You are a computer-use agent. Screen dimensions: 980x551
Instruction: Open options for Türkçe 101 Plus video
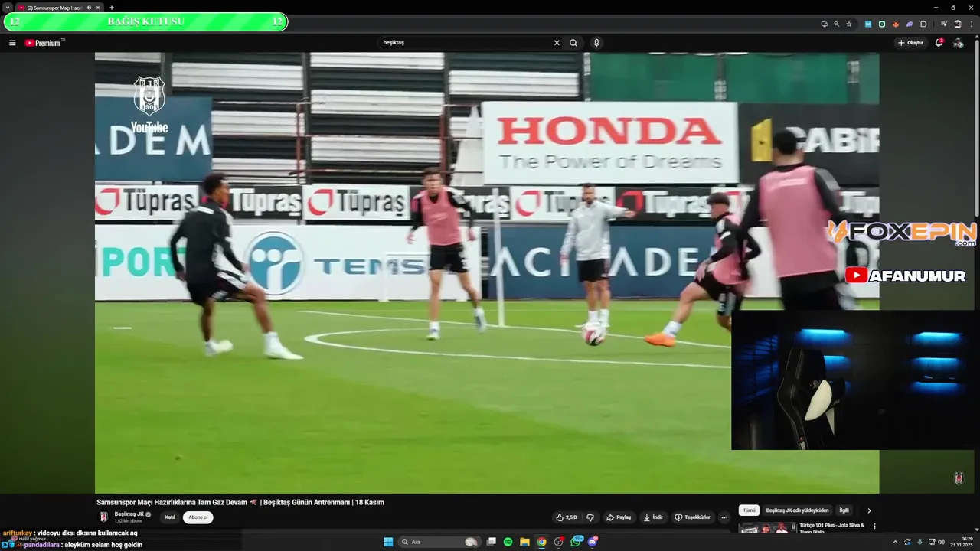coord(874,527)
